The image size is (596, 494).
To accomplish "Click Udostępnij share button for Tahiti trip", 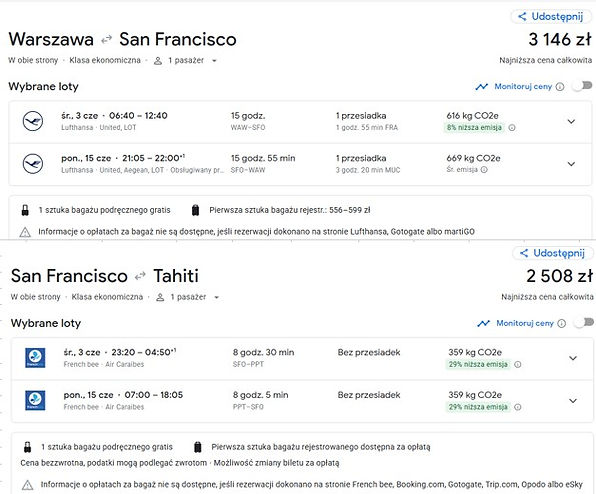I will [x=552, y=253].
